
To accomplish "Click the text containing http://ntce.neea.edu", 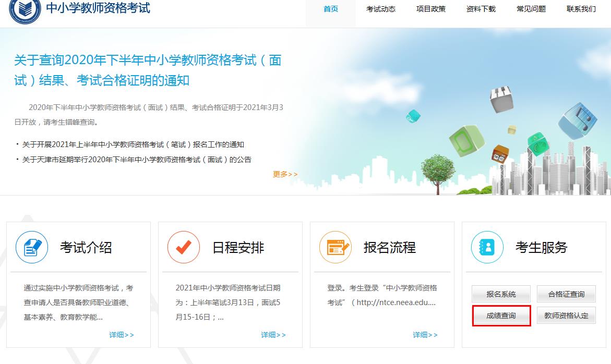I will [x=382, y=295].
